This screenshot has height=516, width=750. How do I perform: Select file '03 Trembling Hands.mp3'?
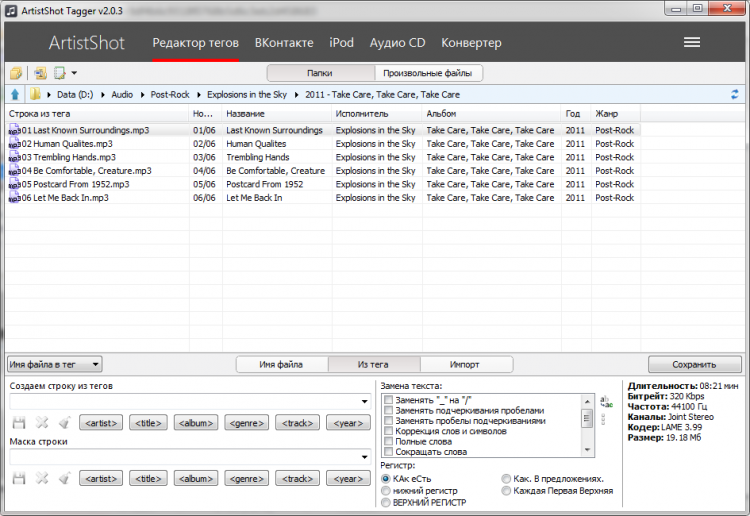coord(68,157)
